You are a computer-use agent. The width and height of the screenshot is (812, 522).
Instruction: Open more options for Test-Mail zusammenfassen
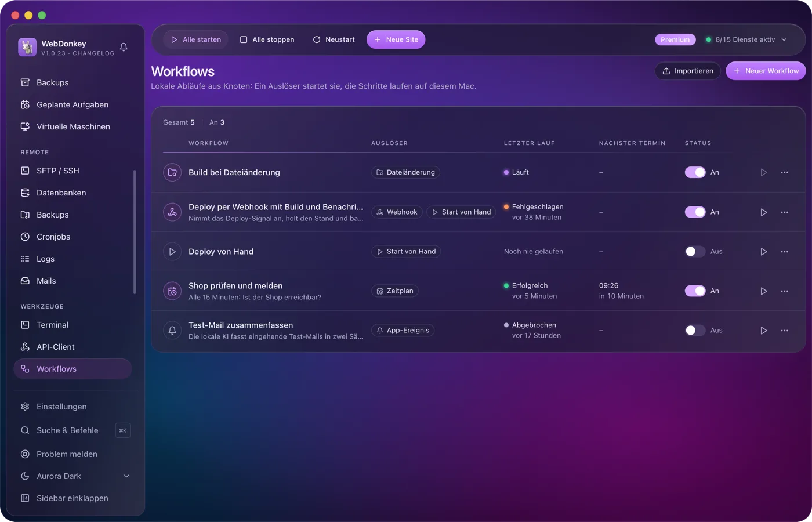click(x=785, y=331)
